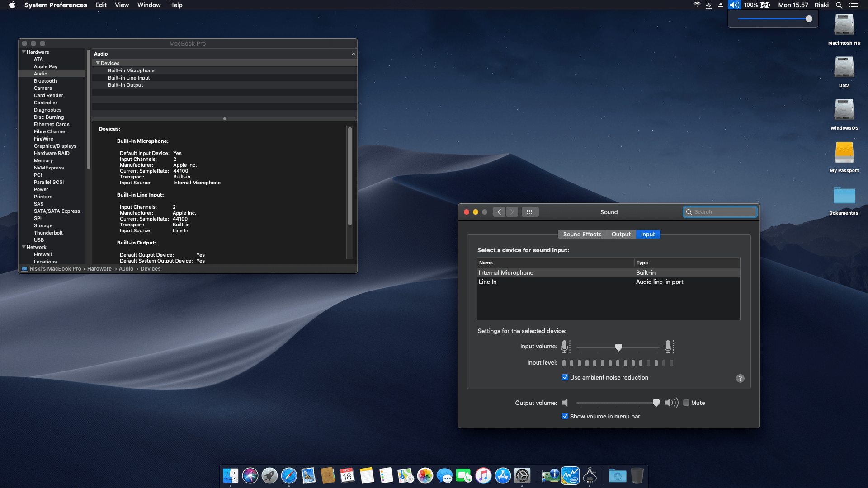
Task: Open the Window menu
Action: pyautogui.click(x=149, y=5)
